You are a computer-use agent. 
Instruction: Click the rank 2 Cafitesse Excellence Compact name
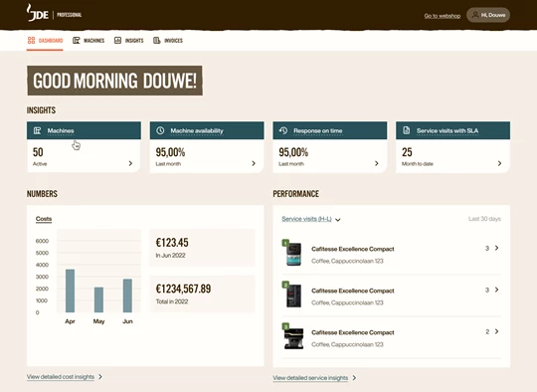pyautogui.click(x=353, y=291)
